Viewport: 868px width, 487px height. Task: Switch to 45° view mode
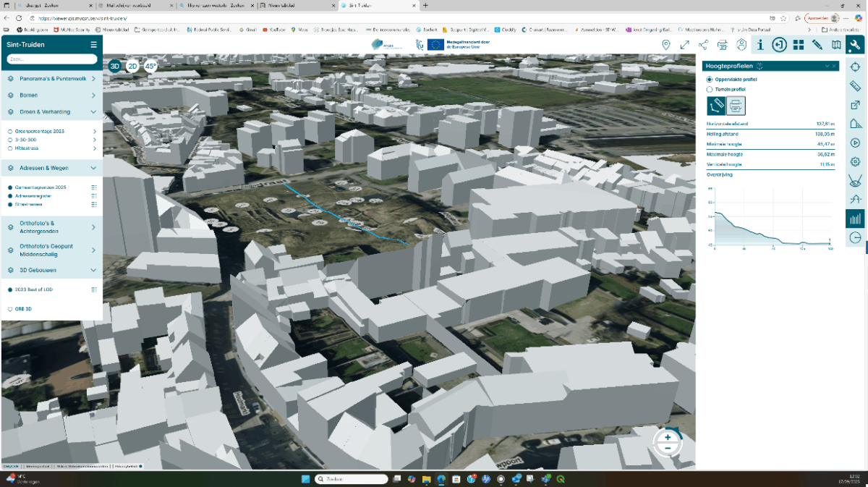150,66
